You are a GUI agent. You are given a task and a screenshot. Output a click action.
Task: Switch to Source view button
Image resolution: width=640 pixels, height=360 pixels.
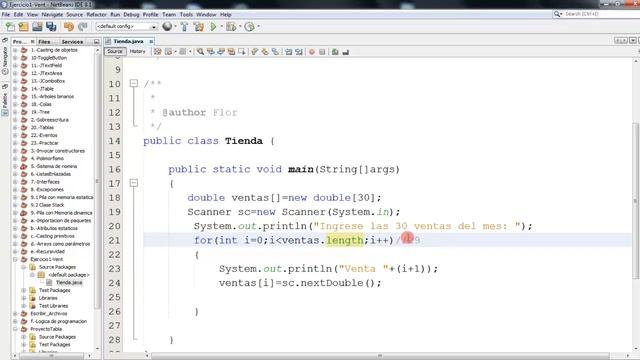coord(115,51)
